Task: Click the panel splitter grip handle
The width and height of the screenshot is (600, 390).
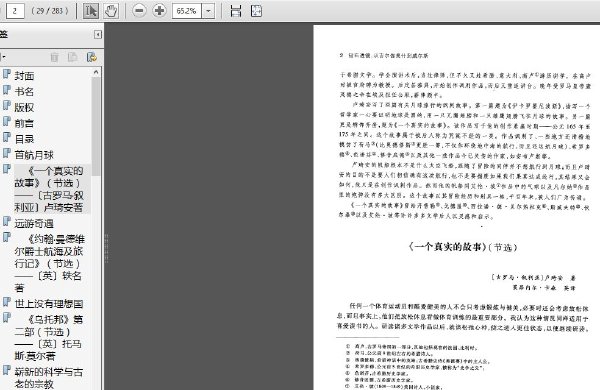Action: pos(106,248)
